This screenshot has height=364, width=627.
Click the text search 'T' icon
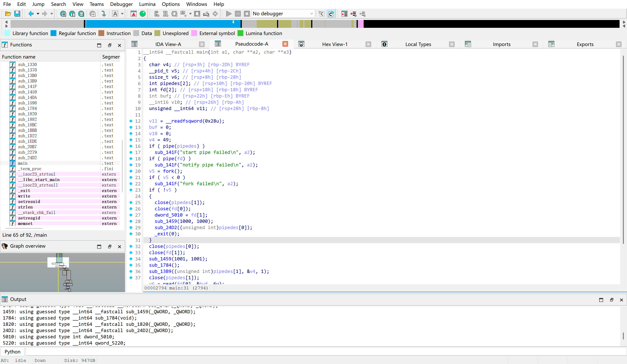click(x=72, y=14)
